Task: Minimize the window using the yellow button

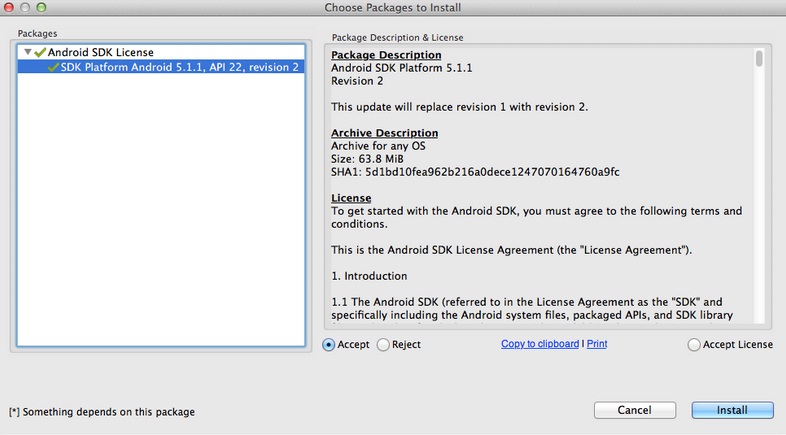Action: [25, 7]
